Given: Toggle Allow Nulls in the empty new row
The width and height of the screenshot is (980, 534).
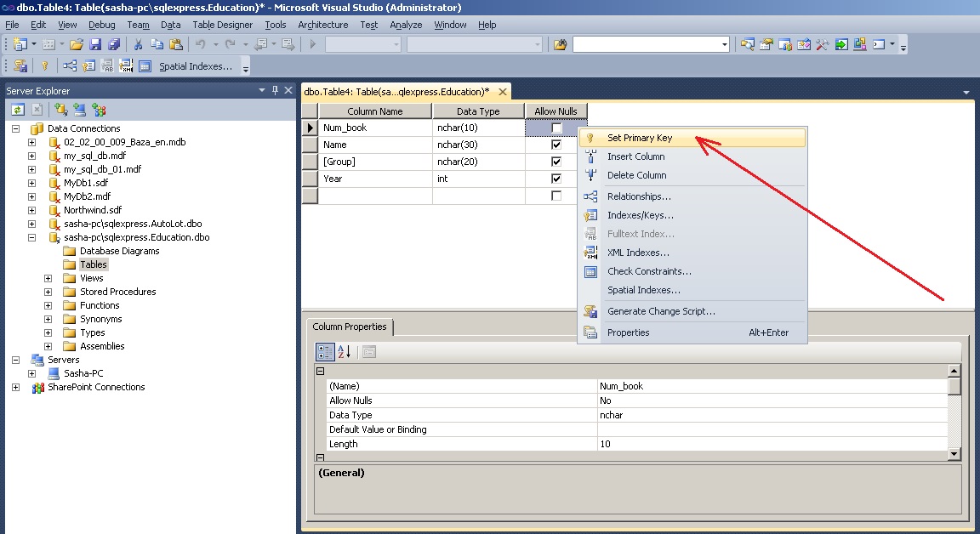Looking at the screenshot, I should pos(556,196).
